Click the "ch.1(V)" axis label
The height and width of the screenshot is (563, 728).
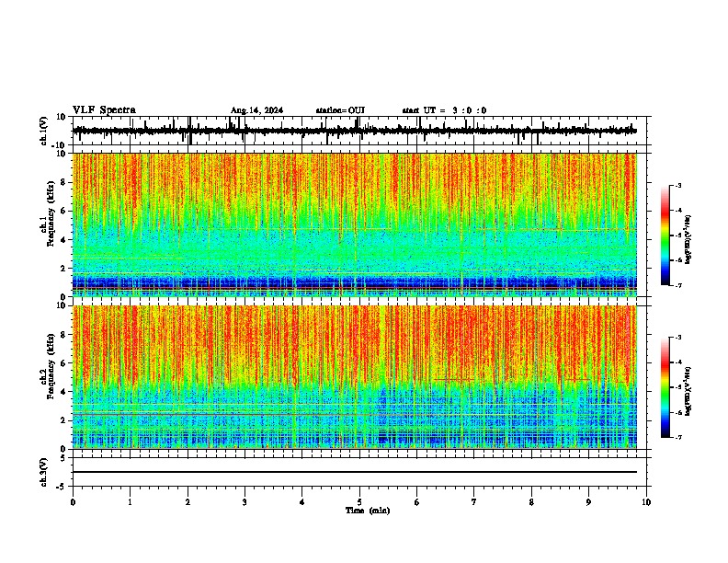click(44, 131)
